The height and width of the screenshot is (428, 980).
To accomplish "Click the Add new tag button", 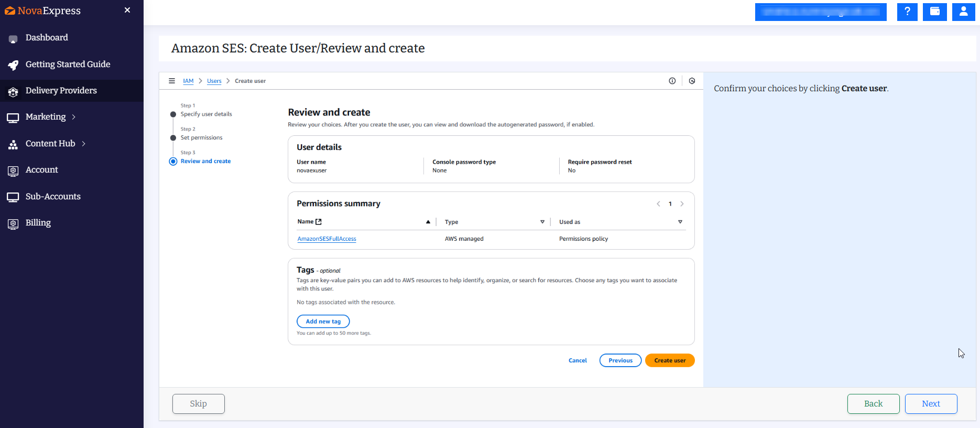I will click(323, 322).
